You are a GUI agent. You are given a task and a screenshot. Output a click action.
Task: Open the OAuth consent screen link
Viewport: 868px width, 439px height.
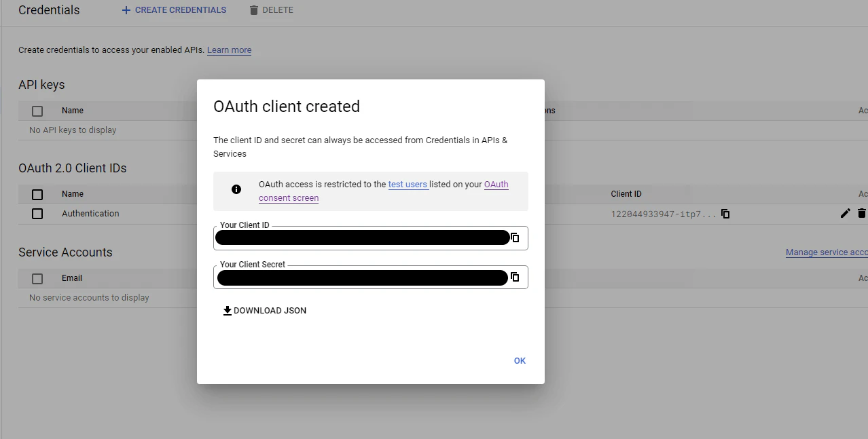[x=496, y=184]
